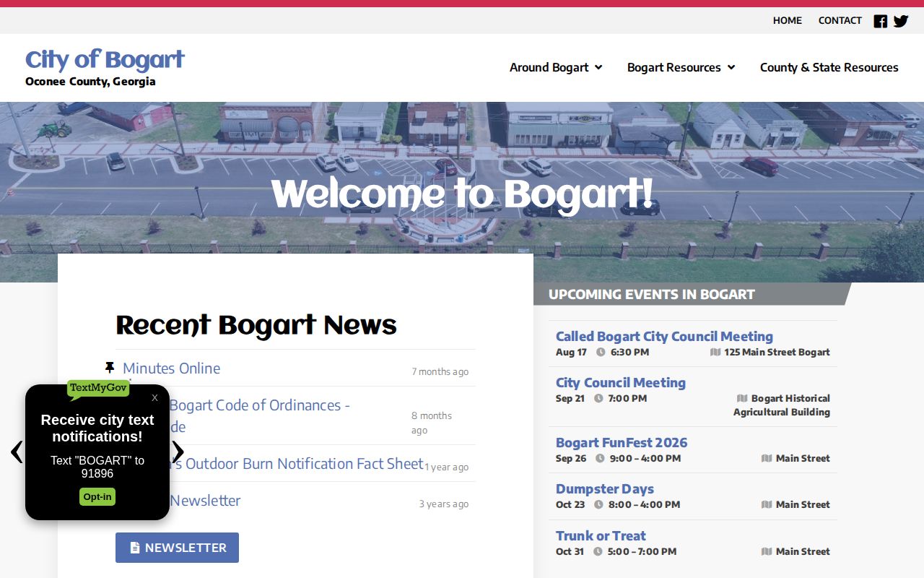Click the 'Welcome to Bogart!' banner text
This screenshot has height=578, width=924.
point(462,195)
